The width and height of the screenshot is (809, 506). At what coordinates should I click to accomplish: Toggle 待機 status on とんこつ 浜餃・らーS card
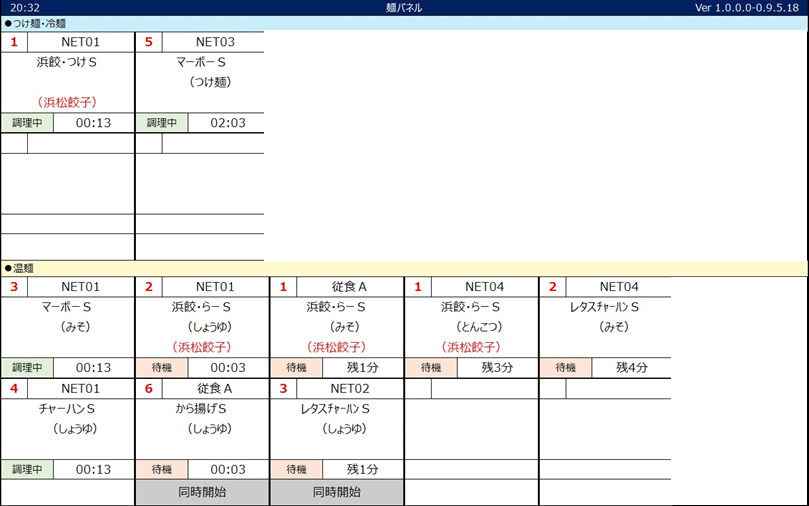[x=430, y=367]
